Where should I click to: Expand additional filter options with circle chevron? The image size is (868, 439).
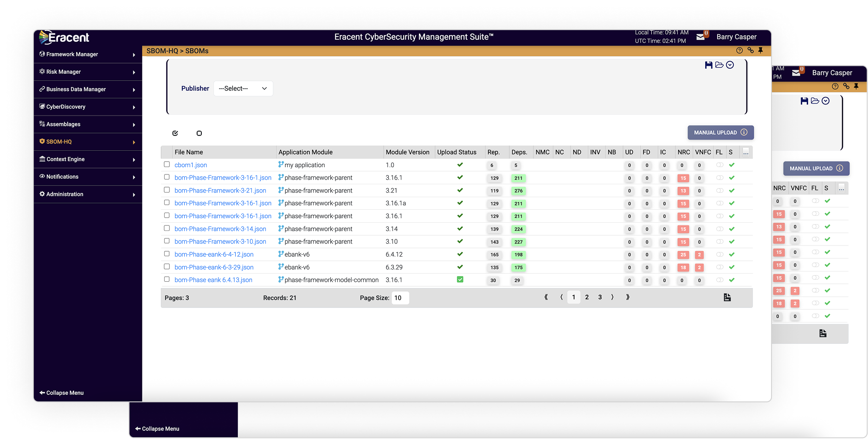[730, 65]
